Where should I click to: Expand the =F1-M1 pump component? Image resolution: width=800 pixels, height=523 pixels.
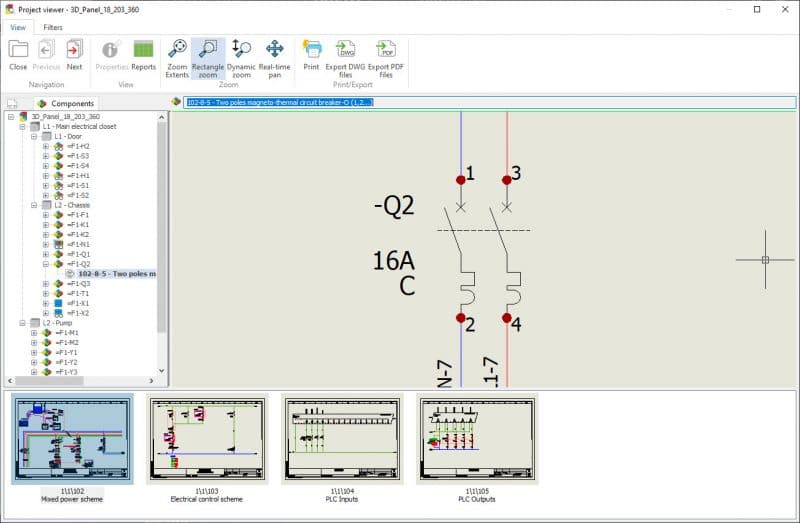pyautogui.click(x=34, y=332)
